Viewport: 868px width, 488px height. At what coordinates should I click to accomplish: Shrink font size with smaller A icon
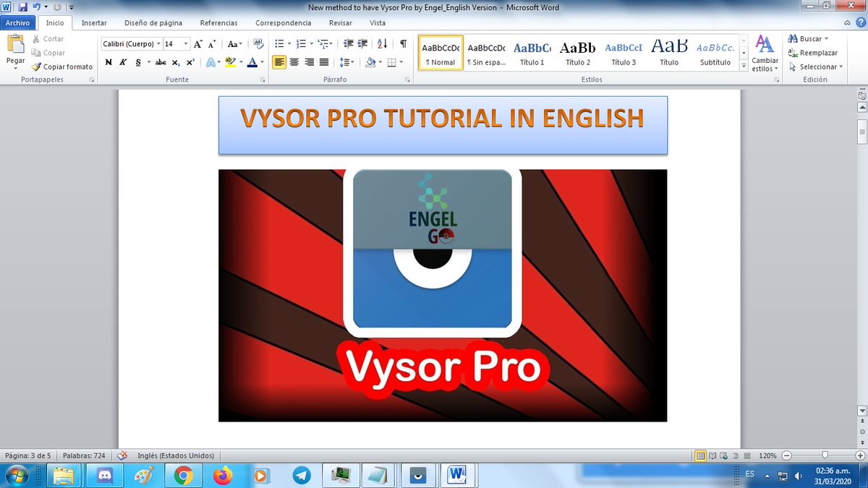212,44
